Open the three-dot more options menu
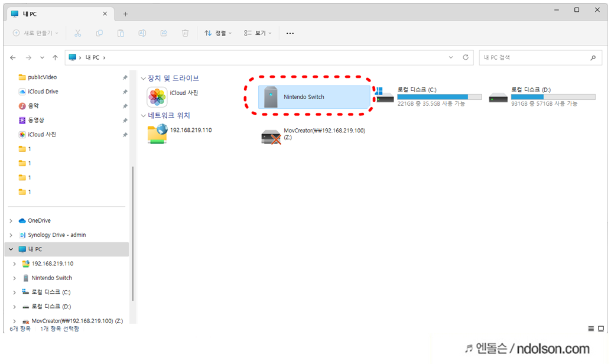 (290, 33)
